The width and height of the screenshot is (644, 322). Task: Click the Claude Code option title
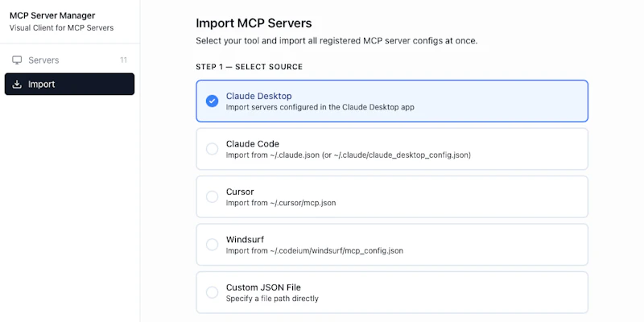pos(253,144)
